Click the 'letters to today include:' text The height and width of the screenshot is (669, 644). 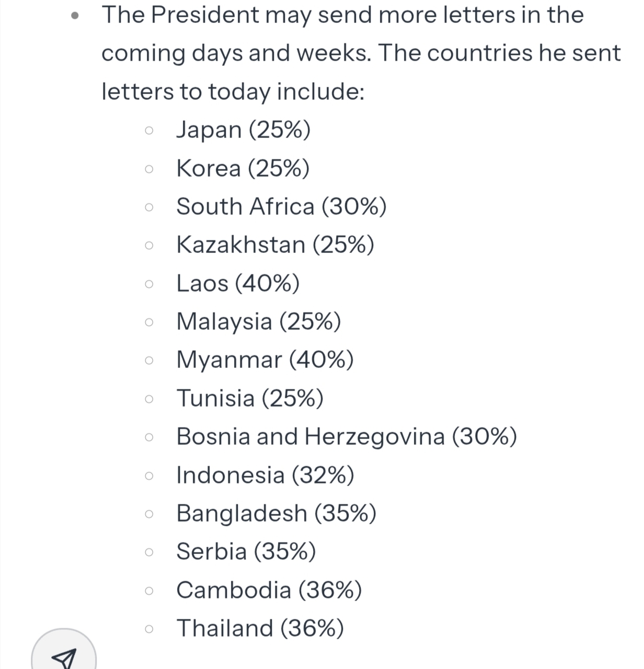(x=233, y=91)
